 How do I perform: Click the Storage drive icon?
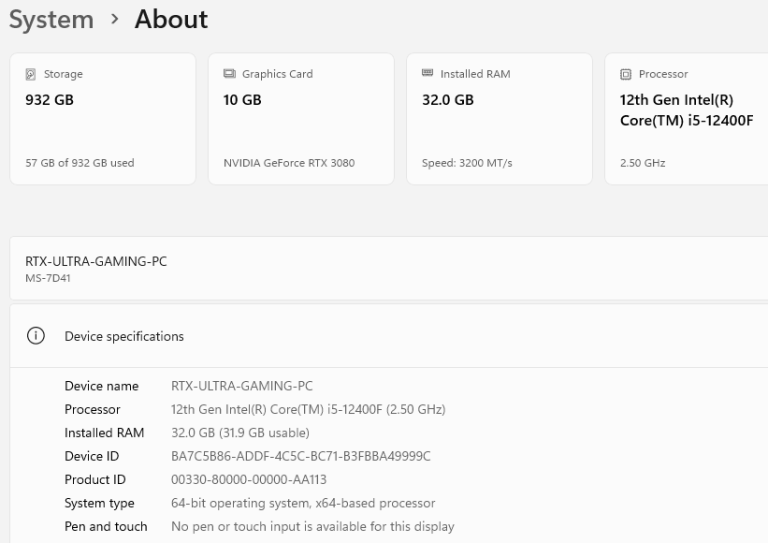[30, 74]
